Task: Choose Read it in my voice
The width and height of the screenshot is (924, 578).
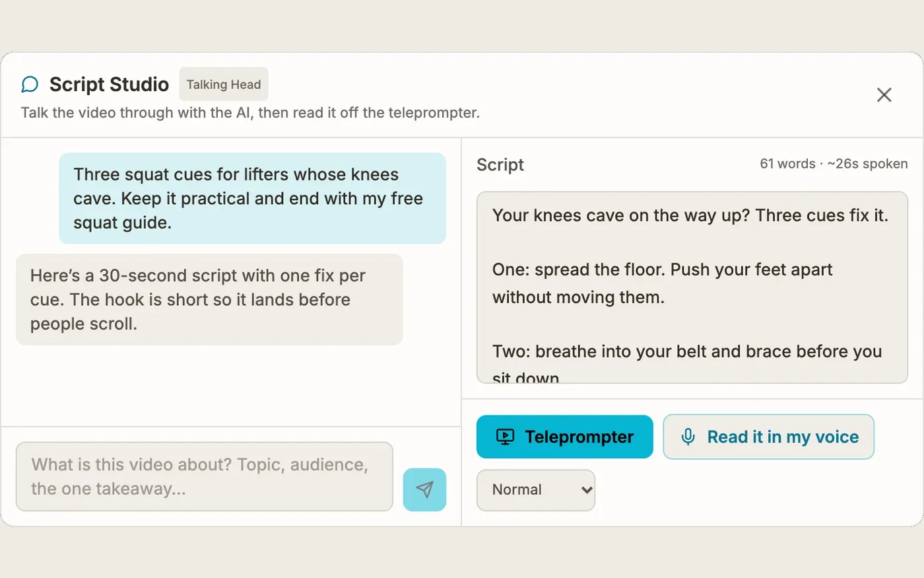Action: (769, 437)
